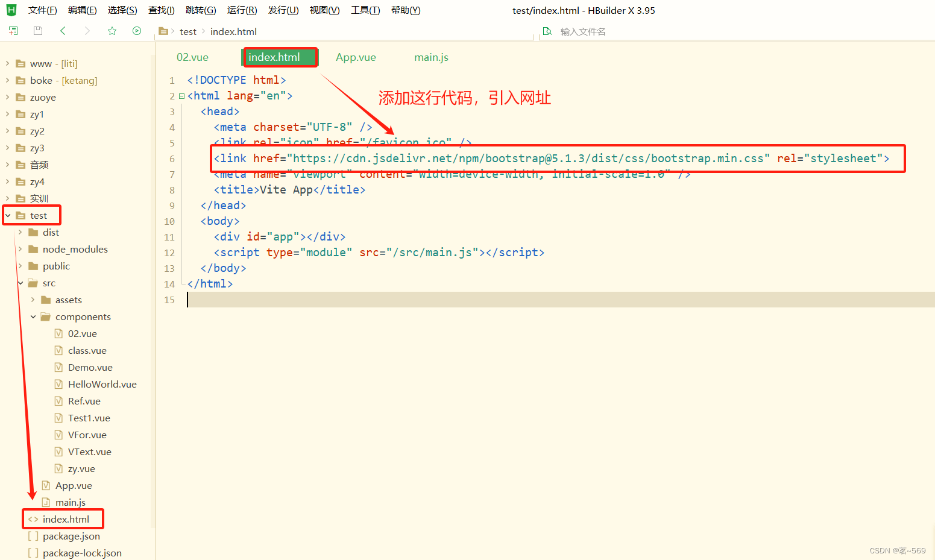
Task: Click the main.js file icon in the tree
Action: coord(46,502)
